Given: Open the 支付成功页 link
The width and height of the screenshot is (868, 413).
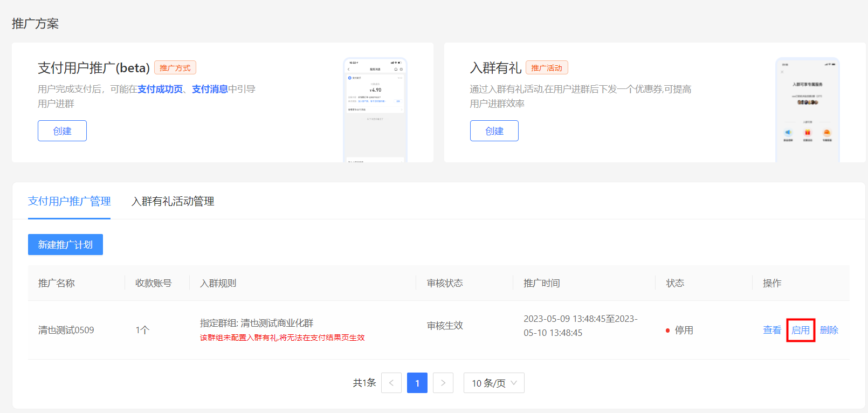Looking at the screenshot, I should [160, 89].
